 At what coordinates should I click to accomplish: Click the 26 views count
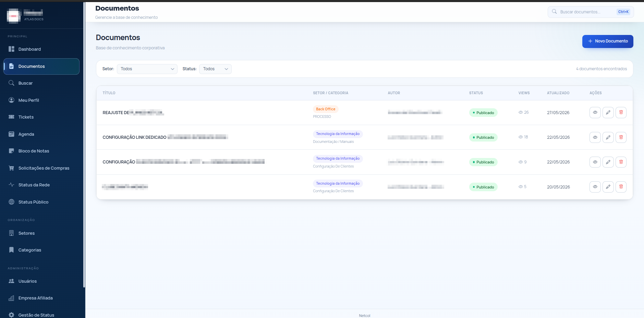pyautogui.click(x=524, y=112)
